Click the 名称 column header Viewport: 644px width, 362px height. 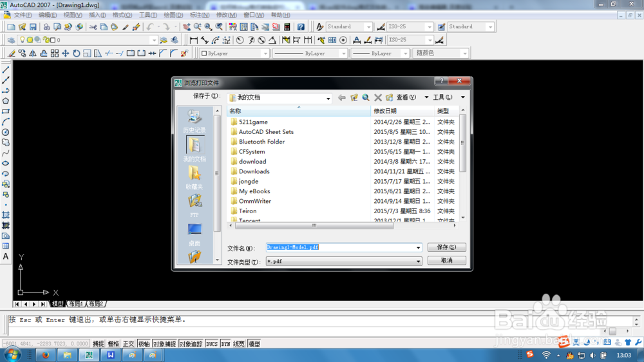coord(299,111)
